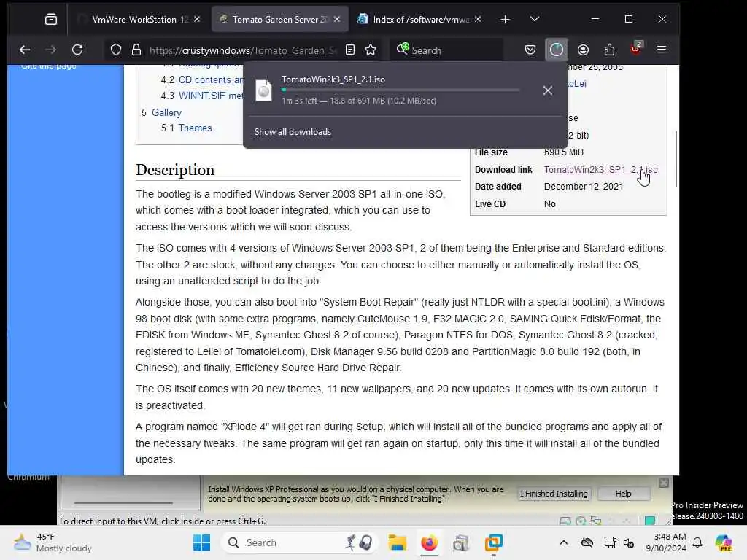The height and width of the screenshot is (560, 747).
Task: Open File Explorer from taskbar
Action: point(398,542)
